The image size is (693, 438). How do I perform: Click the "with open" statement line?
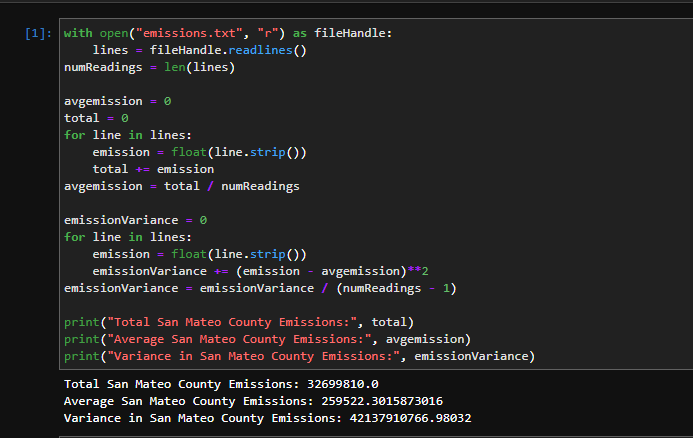coord(228,33)
